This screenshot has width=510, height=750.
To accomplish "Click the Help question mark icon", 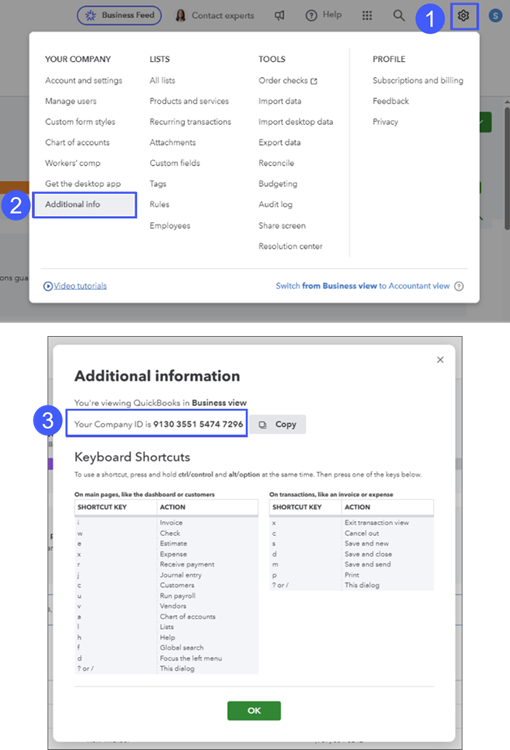I will point(311,15).
